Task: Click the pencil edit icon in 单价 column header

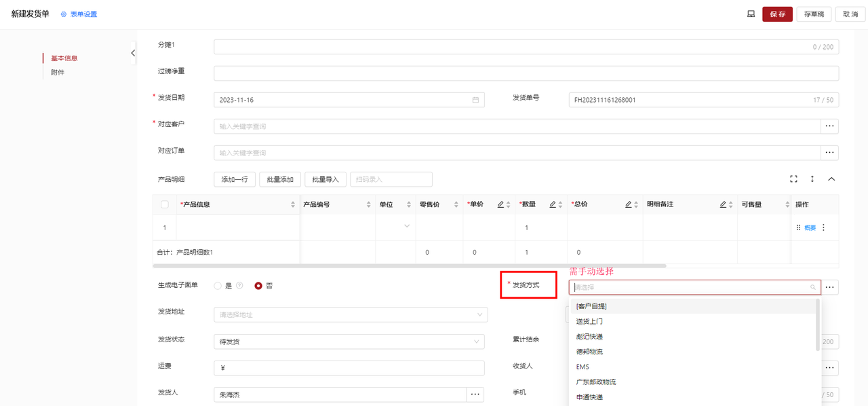Action: pos(500,204)
